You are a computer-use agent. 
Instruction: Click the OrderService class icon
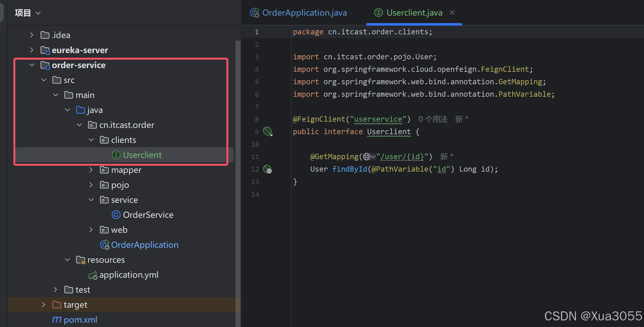click(116, 215)
